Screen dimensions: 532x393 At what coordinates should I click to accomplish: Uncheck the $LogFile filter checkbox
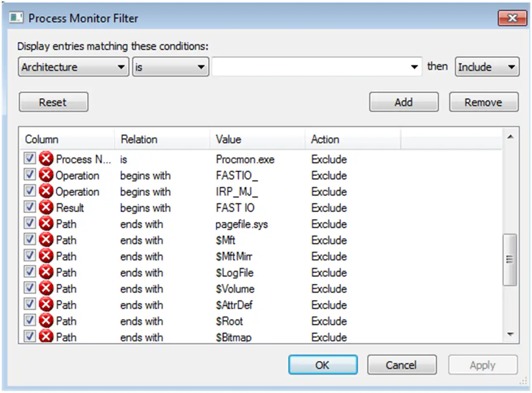pos(29,272)
